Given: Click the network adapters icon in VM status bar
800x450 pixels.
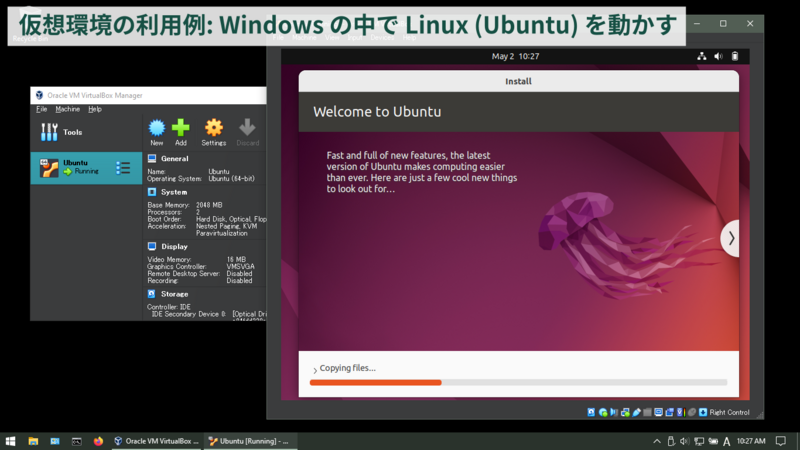Looking at the screenshot, I should click(x=626, y=412).
